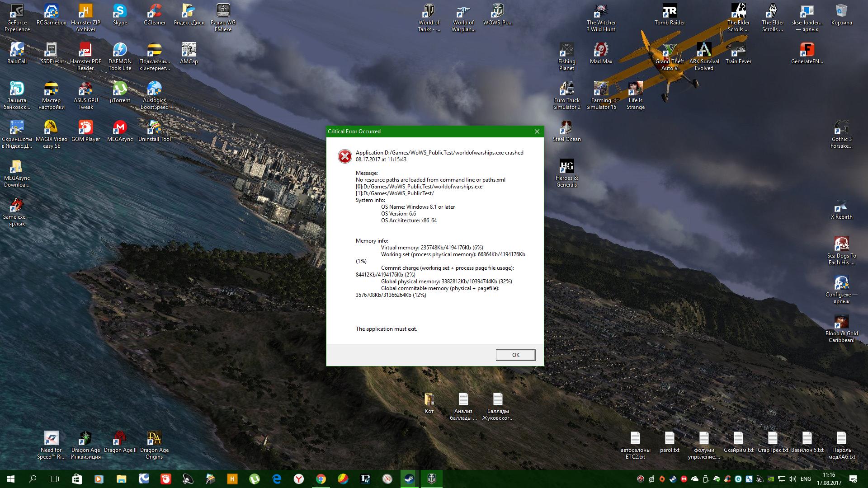Image resolution: width=868 pixels, height=488 pixels.
Task: Select the µTorrent desktop icon
Action: pos(120,93)
